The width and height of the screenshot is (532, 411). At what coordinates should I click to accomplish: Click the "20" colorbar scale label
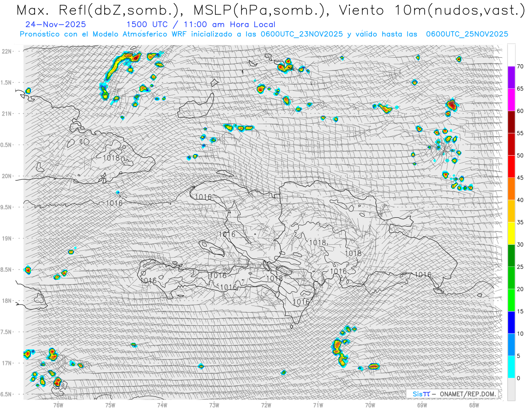520,289
